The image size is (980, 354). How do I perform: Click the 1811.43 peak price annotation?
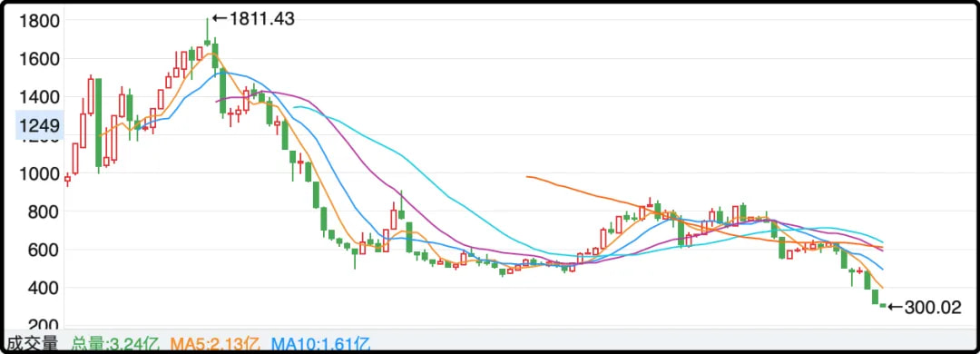tap(253, 19)
